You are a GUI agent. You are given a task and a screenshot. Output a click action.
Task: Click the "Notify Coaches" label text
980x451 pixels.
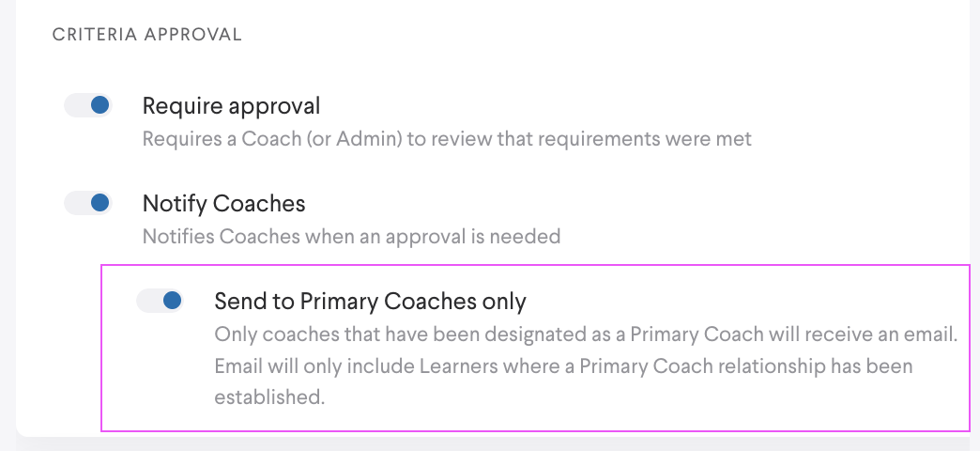[223, 203]
